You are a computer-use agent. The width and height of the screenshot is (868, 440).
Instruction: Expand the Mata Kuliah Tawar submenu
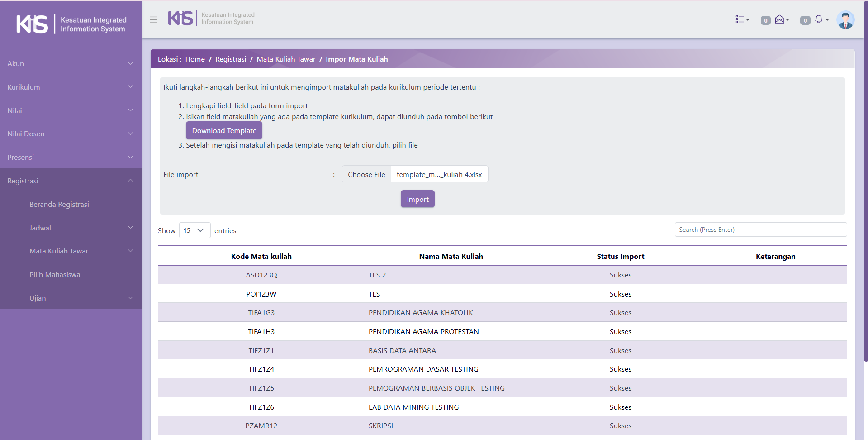tap(81, 251)
